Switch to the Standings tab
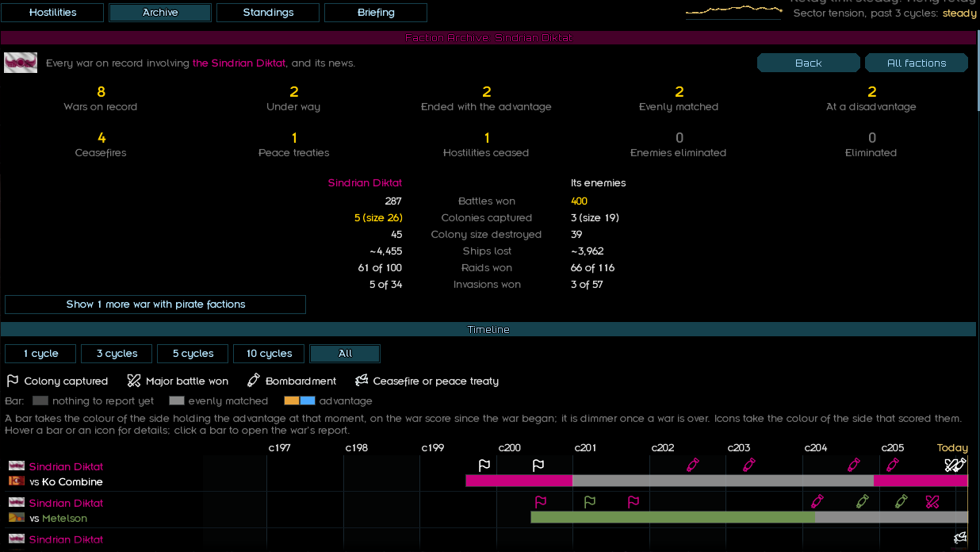The height and width of the screenshot is (552, 980). point(268,13)
